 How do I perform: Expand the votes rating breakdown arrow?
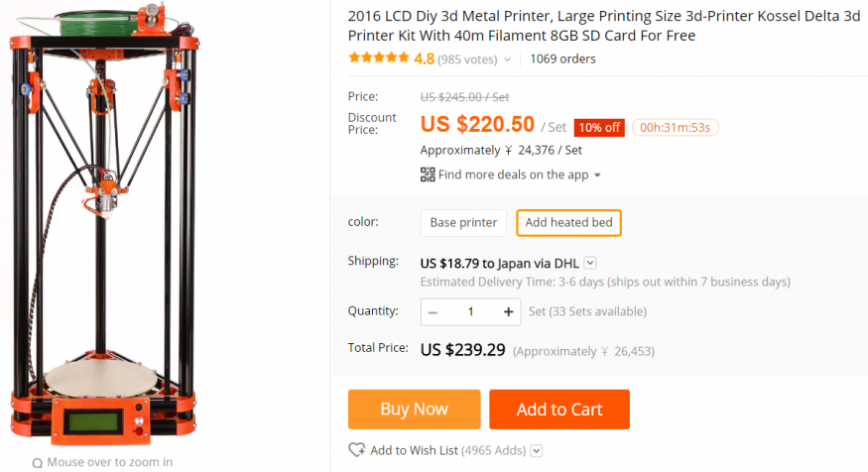(x=508, y=59)
